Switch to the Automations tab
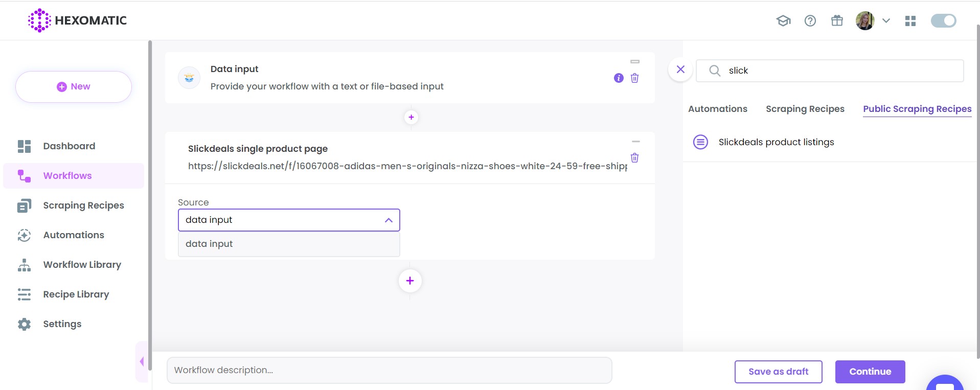Screen dimensions: 980x390 pyautogui.click(x=717, y=109)
